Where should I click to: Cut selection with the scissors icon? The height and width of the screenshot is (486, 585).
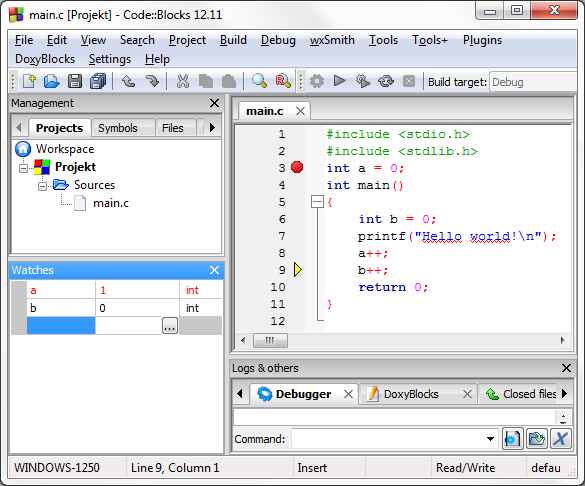tap(182, 81)
